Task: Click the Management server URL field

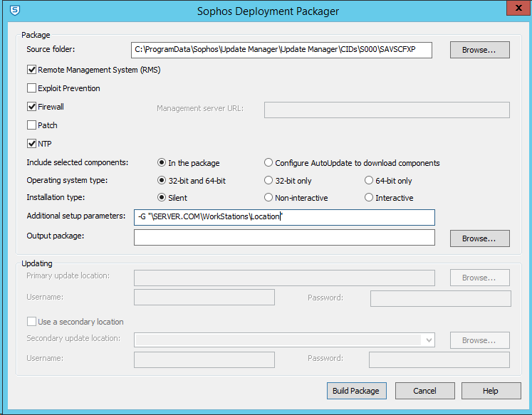Action: point(387,110)
